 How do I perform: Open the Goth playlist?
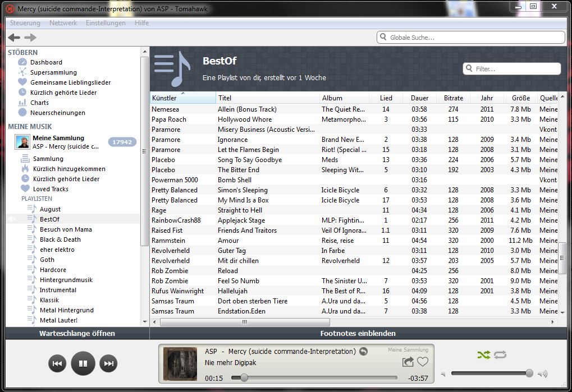click(47, 260)
